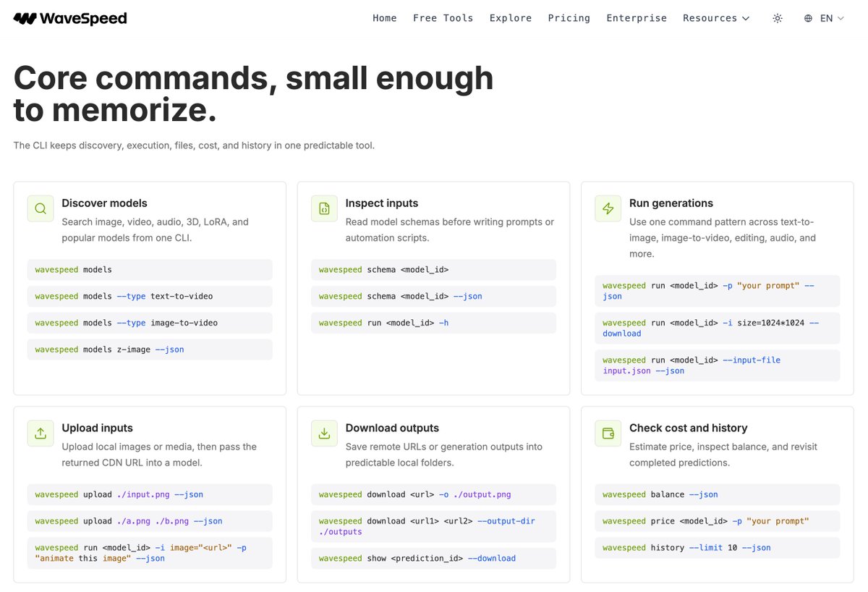Click the Run generations lightning icon
This screenshot has height=592, width=868.
coord(608,208)
